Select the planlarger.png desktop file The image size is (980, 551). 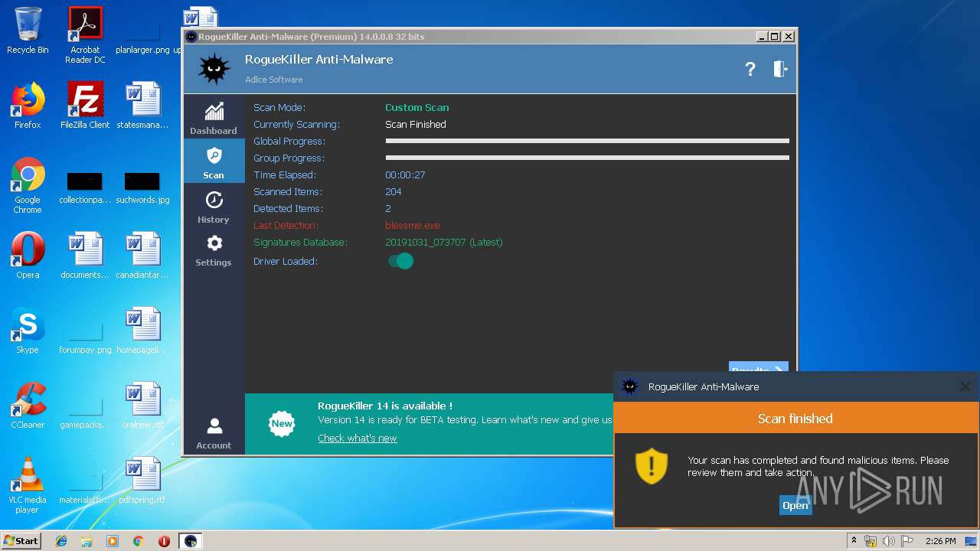142,35
